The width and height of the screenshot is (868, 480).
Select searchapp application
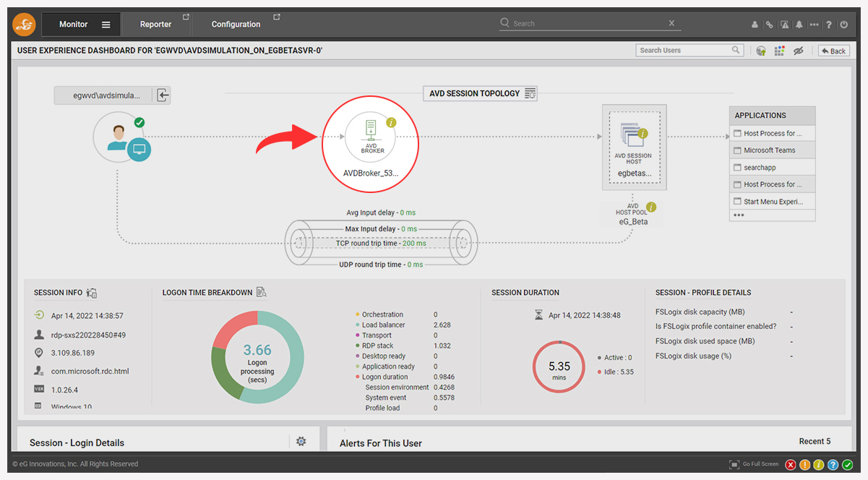(773, 167)
